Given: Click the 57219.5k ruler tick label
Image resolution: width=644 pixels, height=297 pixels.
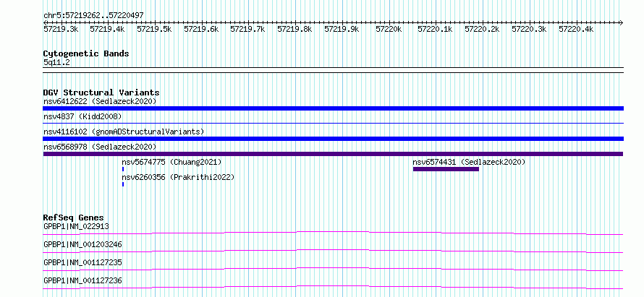Looking at the screenshot, I should tap(154, 29).
